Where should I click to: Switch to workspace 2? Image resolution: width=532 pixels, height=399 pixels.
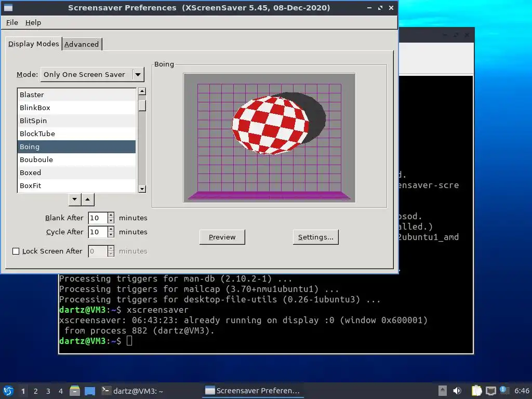point(36,391)
